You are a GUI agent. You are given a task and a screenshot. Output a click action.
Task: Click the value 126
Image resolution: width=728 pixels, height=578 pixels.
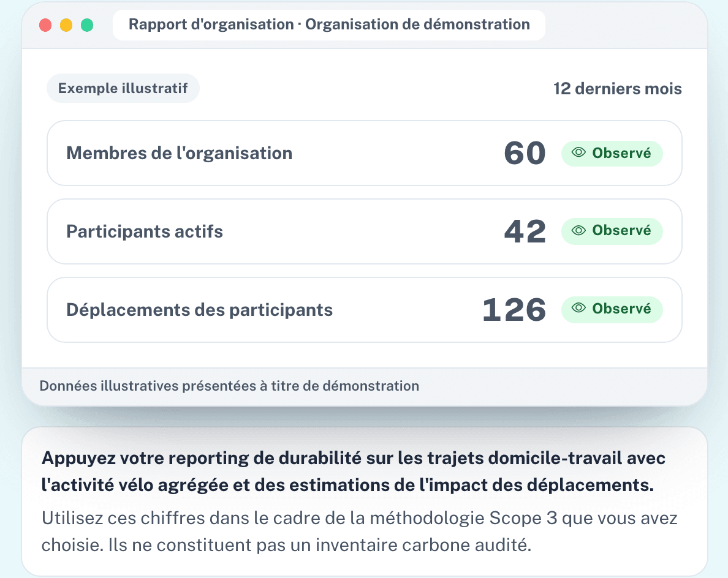514,309
